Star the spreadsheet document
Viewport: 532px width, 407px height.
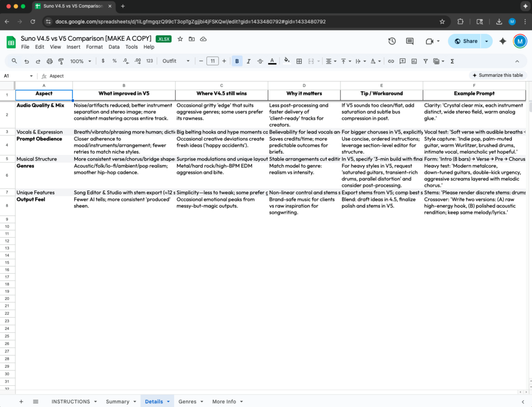click(x=180, y=39)
